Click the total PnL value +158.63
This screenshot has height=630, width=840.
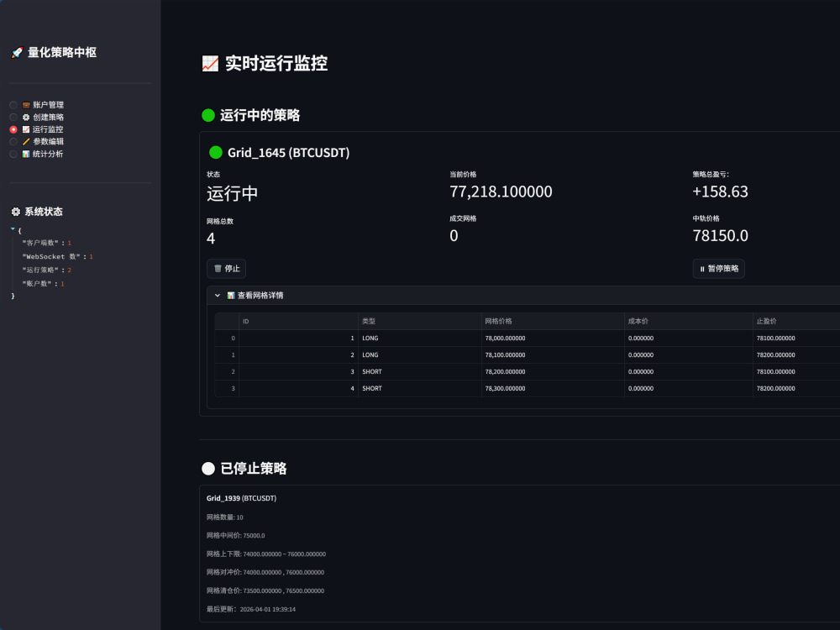(x=720, y=192)
